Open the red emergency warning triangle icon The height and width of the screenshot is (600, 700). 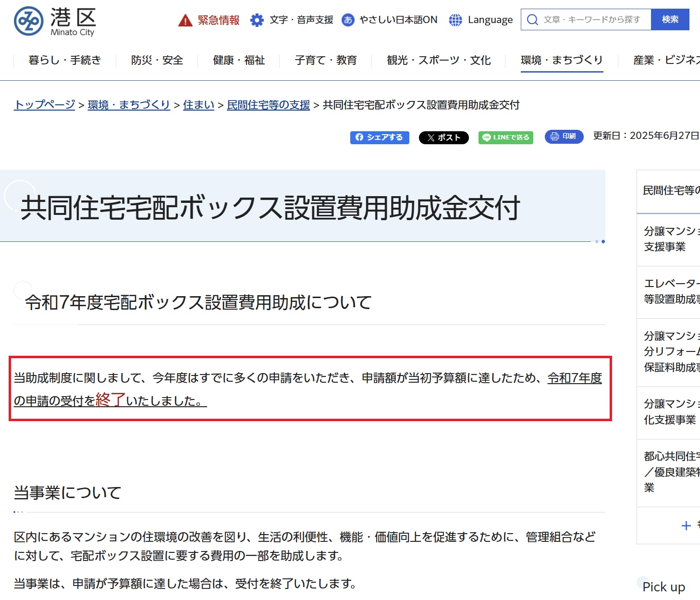pyautogui.click(x=185, y=20)
